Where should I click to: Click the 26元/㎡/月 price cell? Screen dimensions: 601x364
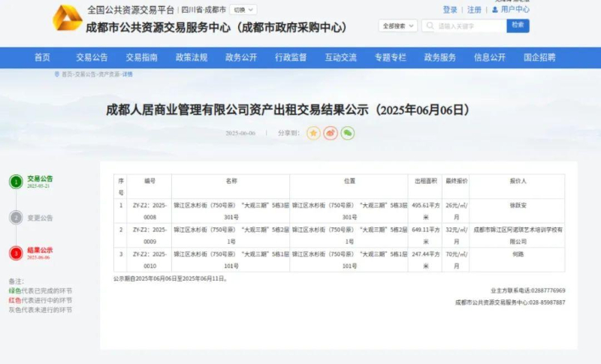[456, 211]
